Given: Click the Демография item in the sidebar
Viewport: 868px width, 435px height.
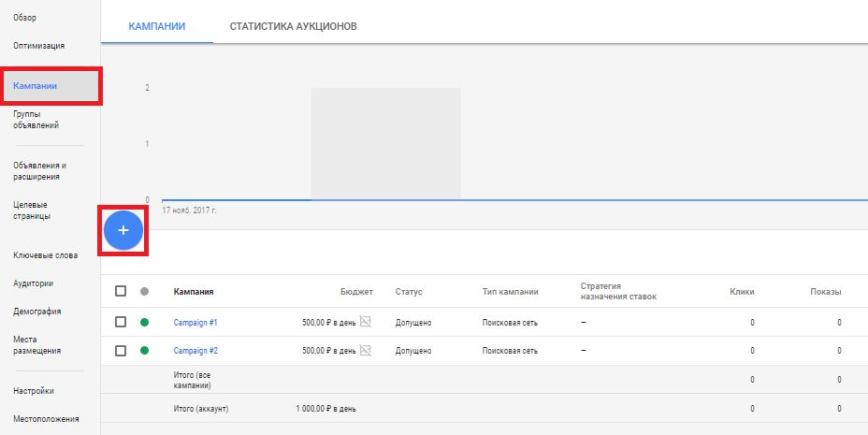Looking at the screenshot, I should [x=38, y=311].
